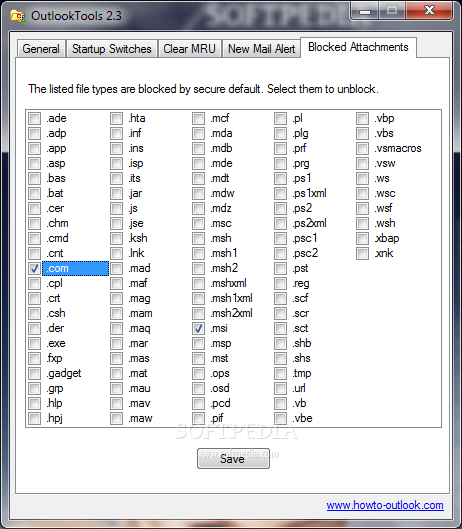Enable the .exe checkbox
The height and width of the screenshot is (529, 462).
34,343
